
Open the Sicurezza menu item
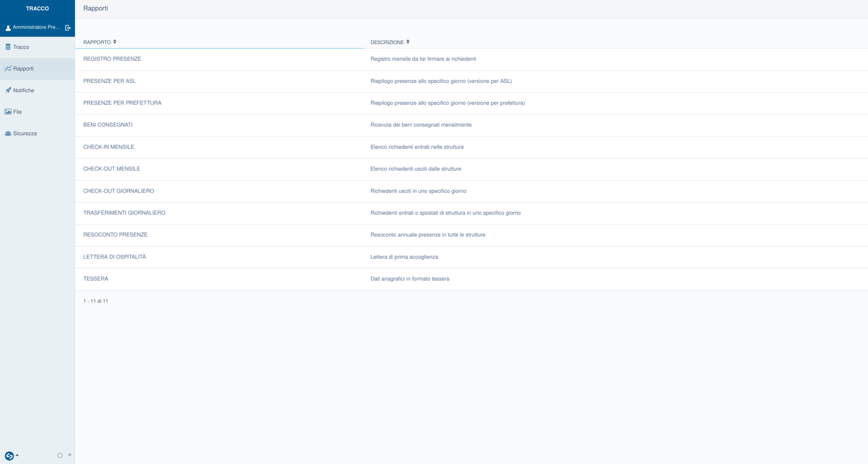tap(37, 133)
